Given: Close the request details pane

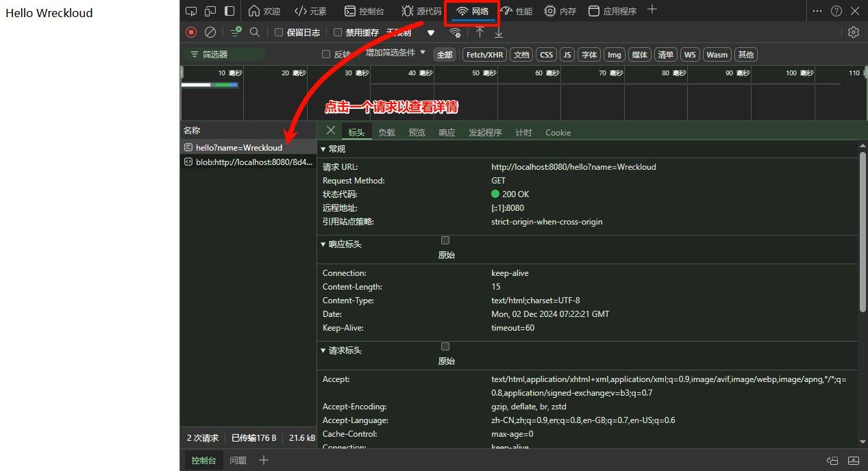Looking at the screenshot, I should 331,131.
